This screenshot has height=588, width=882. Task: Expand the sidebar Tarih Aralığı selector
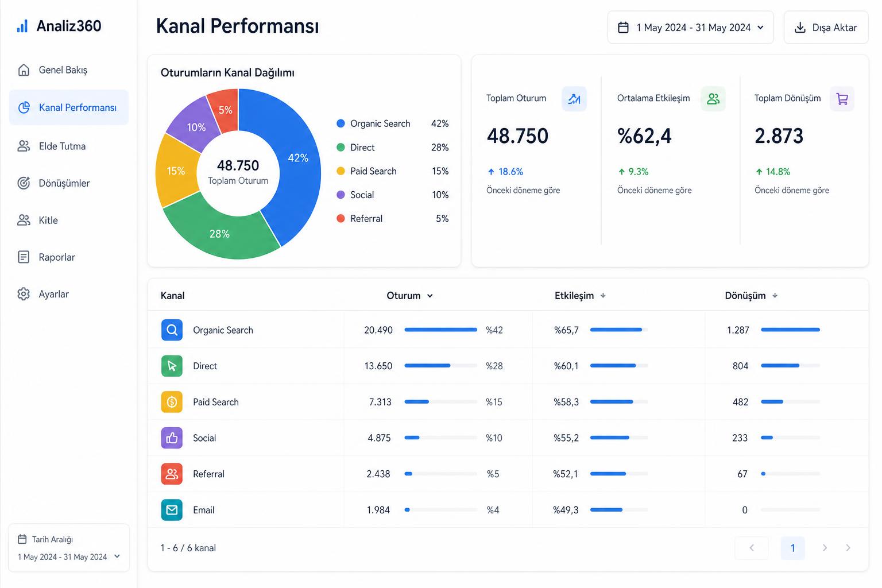pos(69,548)
